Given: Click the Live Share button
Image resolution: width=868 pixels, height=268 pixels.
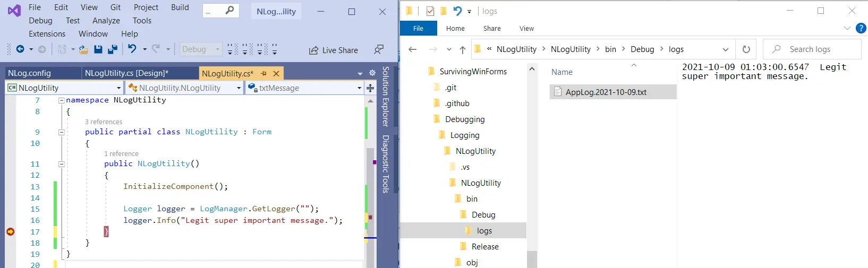Looking at the screenshot, I should [334, 50].
